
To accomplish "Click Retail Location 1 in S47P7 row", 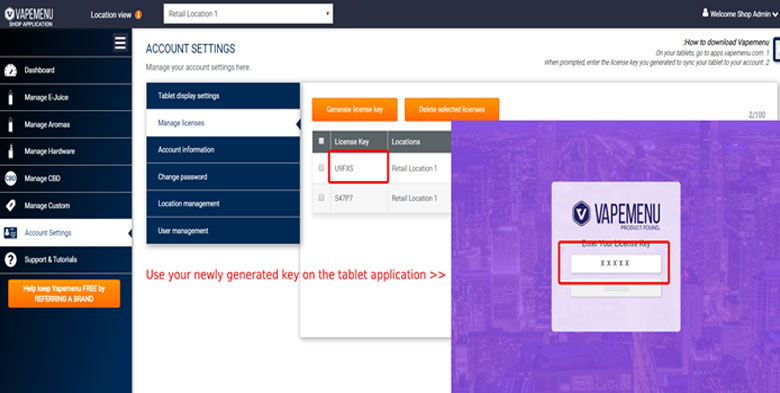I will point(414,198).
